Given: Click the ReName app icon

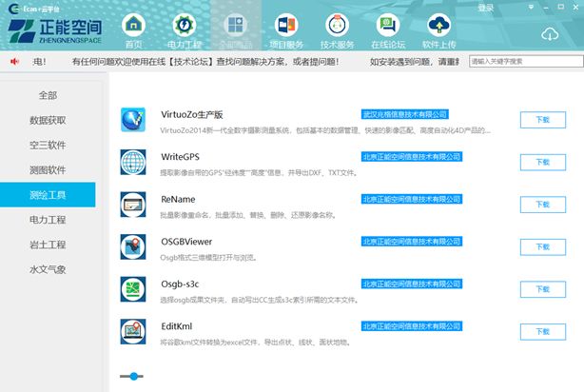Looking at the screenshot, I should coord(133,205).
